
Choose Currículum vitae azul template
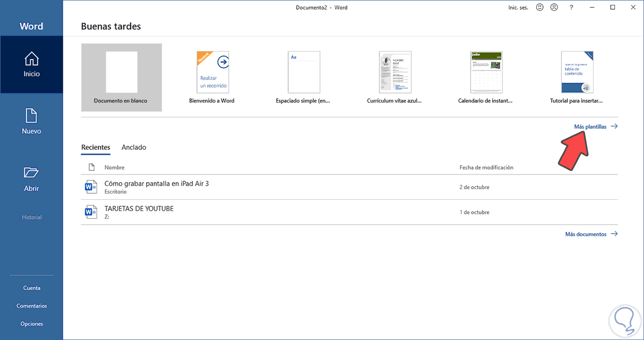point(394,77)
